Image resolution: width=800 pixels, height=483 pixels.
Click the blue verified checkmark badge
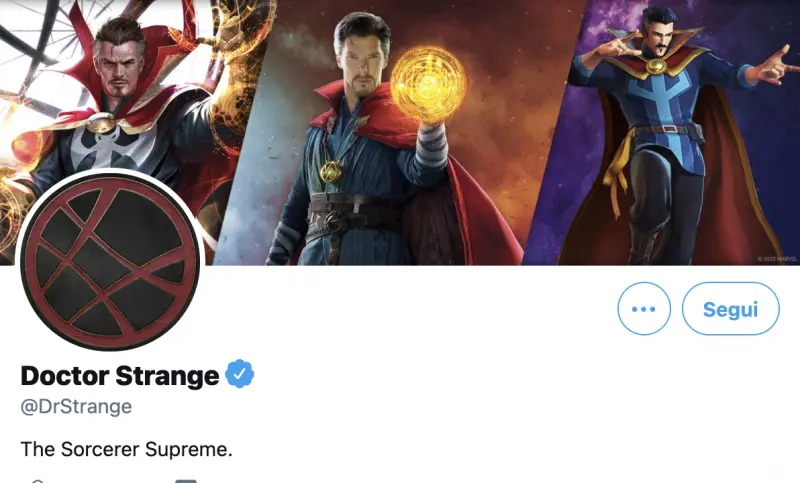click(239, 375)
